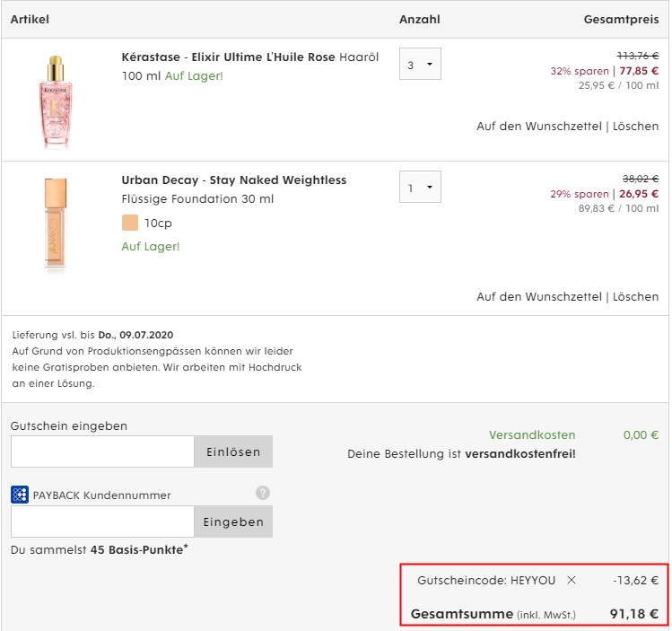This screenshot has width=672, height=631.
Task: Click the Versandkosten label
Action: click(532, 435)
